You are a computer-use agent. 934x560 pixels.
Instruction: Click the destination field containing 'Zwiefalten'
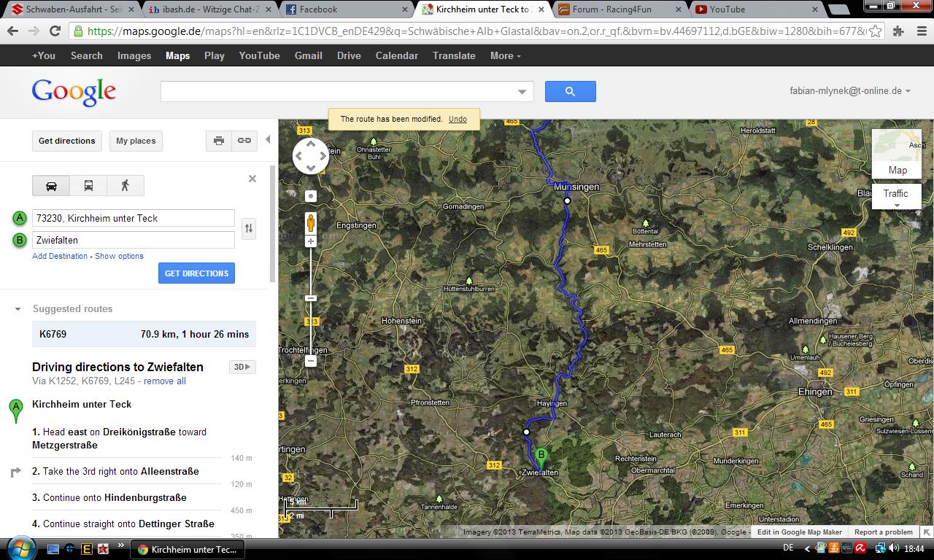[x=134, y=240]
